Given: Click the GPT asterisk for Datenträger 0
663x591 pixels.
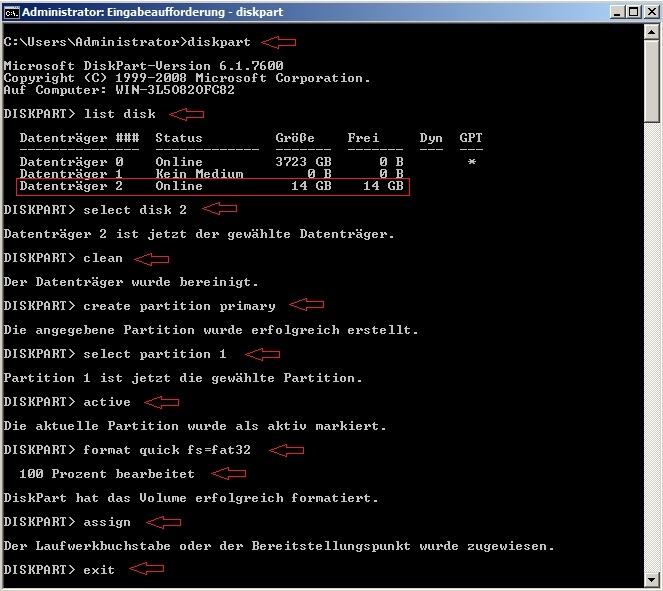Looking at the screenshot, I should (471, 161).
